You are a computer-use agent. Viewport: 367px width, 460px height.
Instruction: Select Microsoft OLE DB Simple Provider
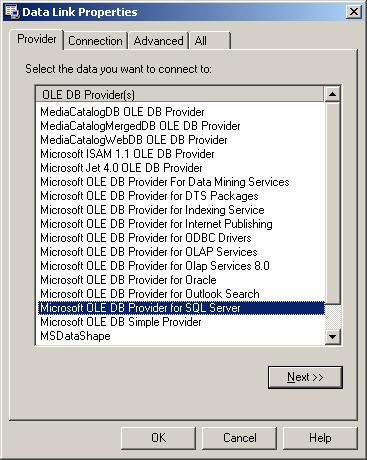tap(121, 322)
